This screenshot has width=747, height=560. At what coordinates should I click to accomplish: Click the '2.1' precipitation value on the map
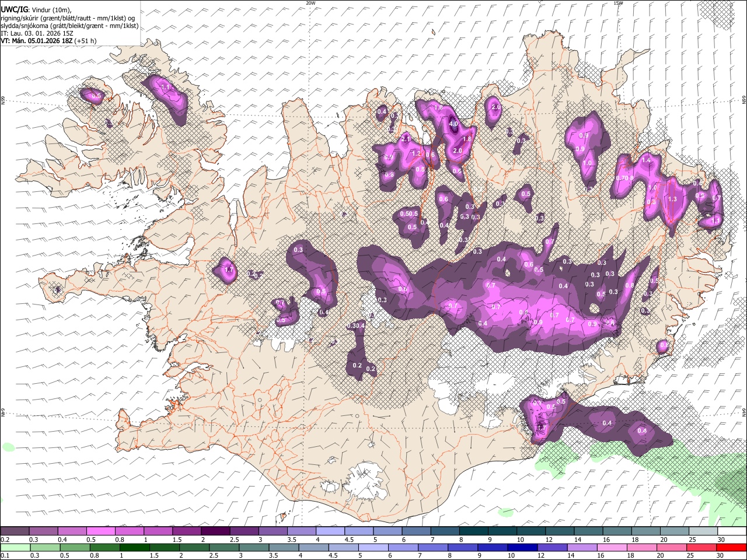click(406, 139)
